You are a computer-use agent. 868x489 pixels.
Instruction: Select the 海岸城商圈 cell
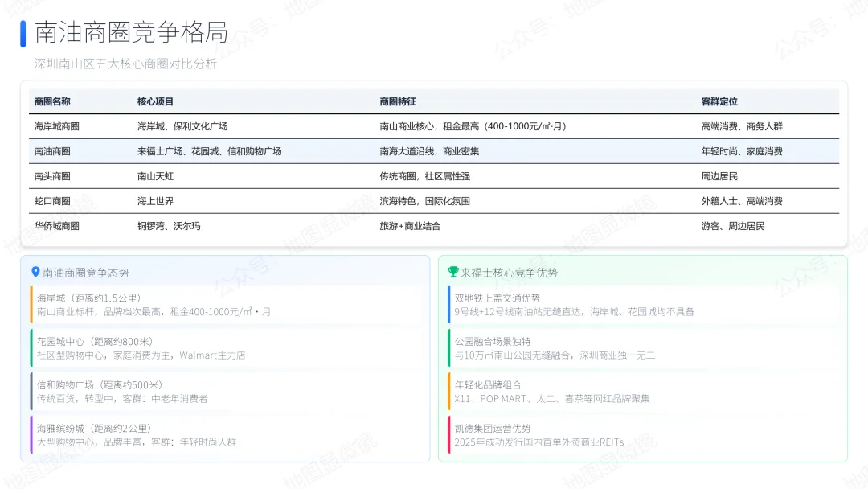[x=56, y=126]
